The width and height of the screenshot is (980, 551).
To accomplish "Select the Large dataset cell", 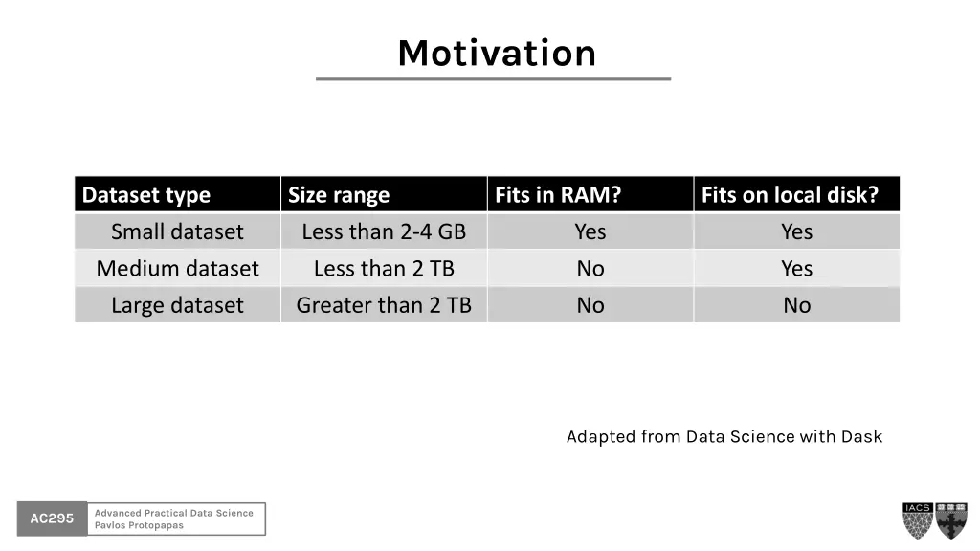I will 178,305.
